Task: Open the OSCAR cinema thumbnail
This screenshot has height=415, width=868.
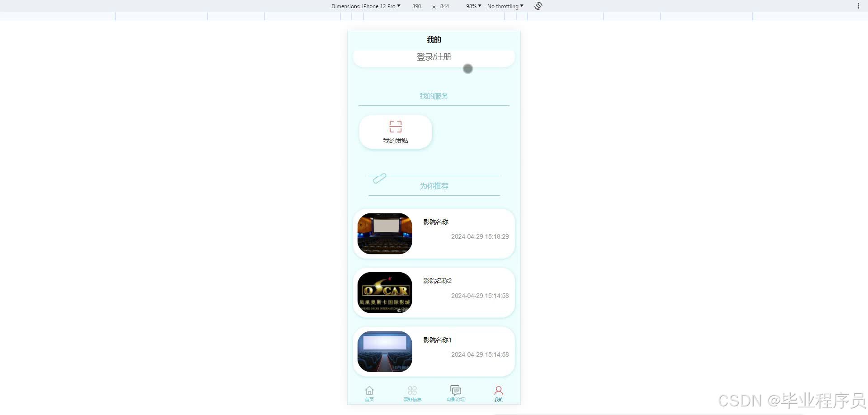Action: coord(385,292)
